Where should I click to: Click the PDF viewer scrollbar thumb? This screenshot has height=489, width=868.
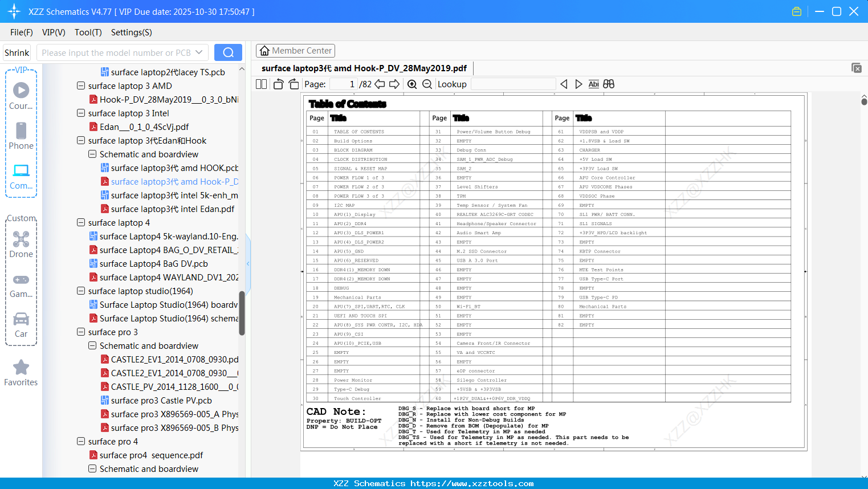(x=864, y=101)
